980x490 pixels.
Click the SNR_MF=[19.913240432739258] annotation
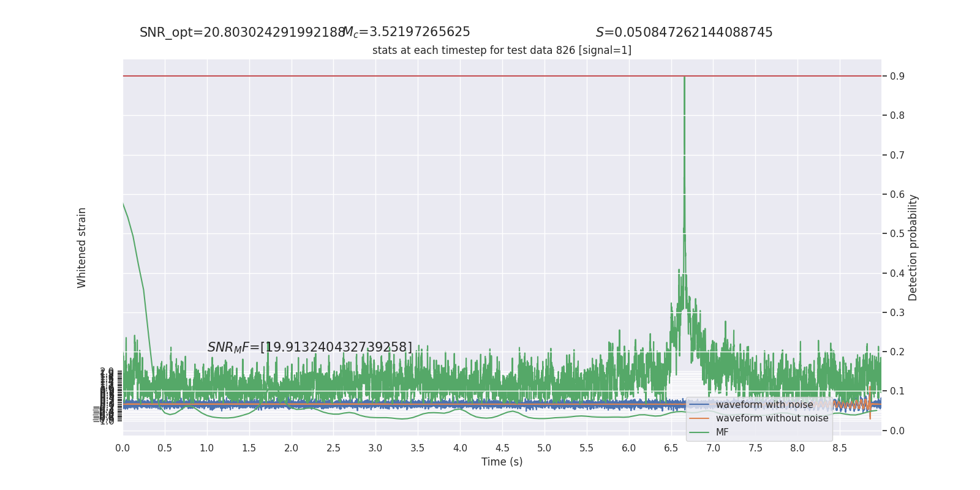click(310, 347)
